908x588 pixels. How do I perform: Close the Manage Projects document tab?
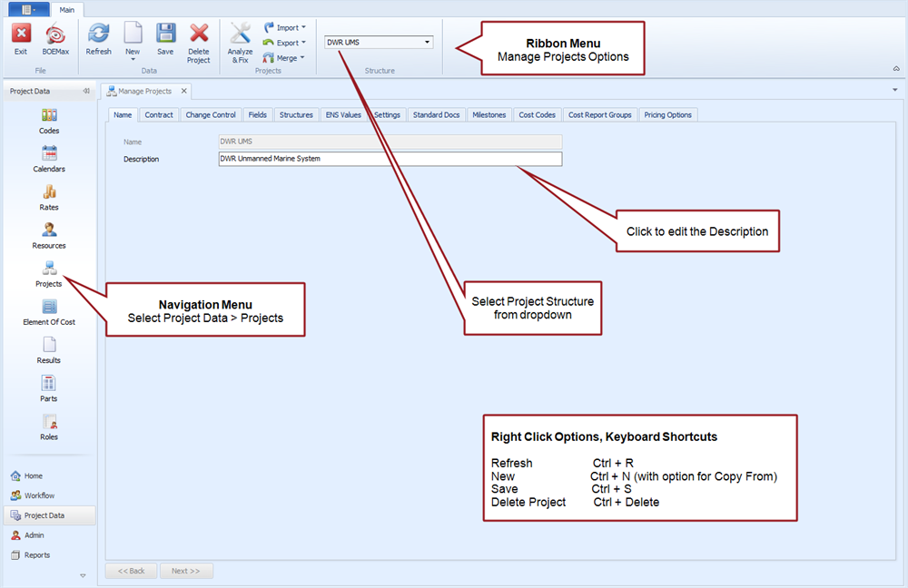[x=183, y=91]
